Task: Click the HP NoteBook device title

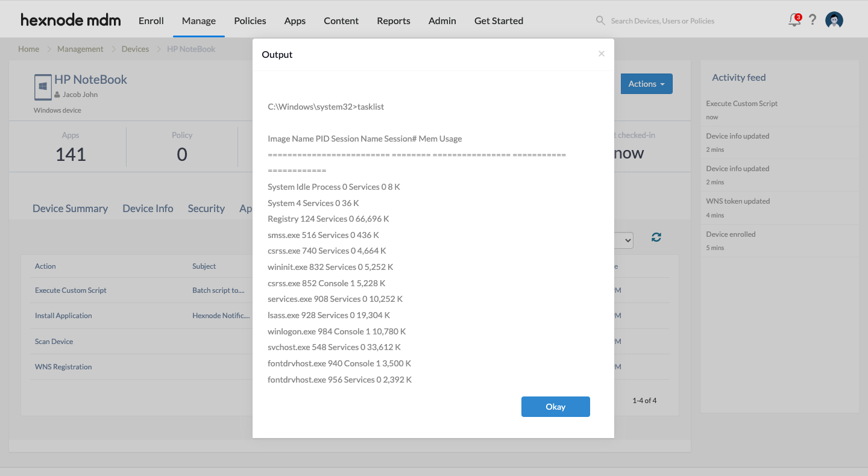Action: pyautogui.click(x=90, y=80)
